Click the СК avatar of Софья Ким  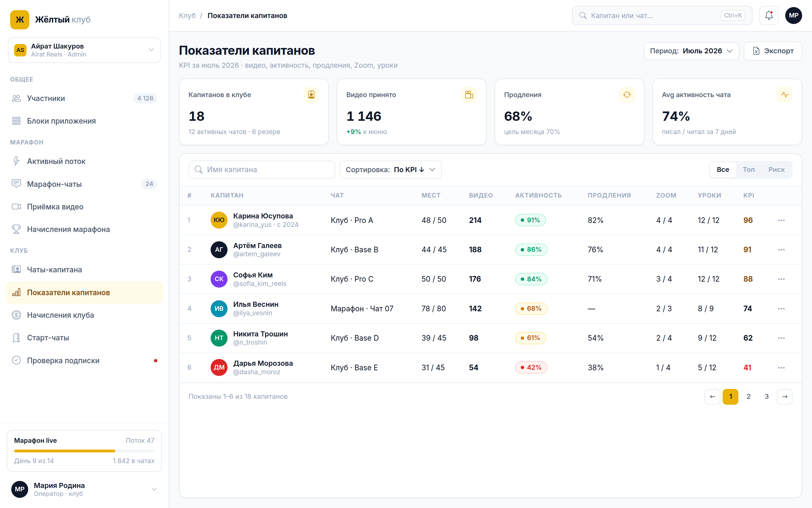pos(219,279)
